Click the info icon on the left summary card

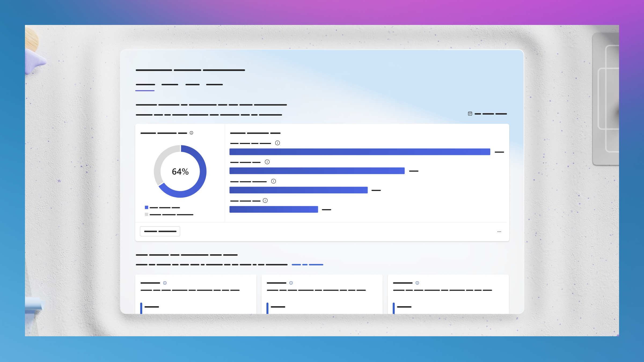pyautogui.click(x=165, y=283)
